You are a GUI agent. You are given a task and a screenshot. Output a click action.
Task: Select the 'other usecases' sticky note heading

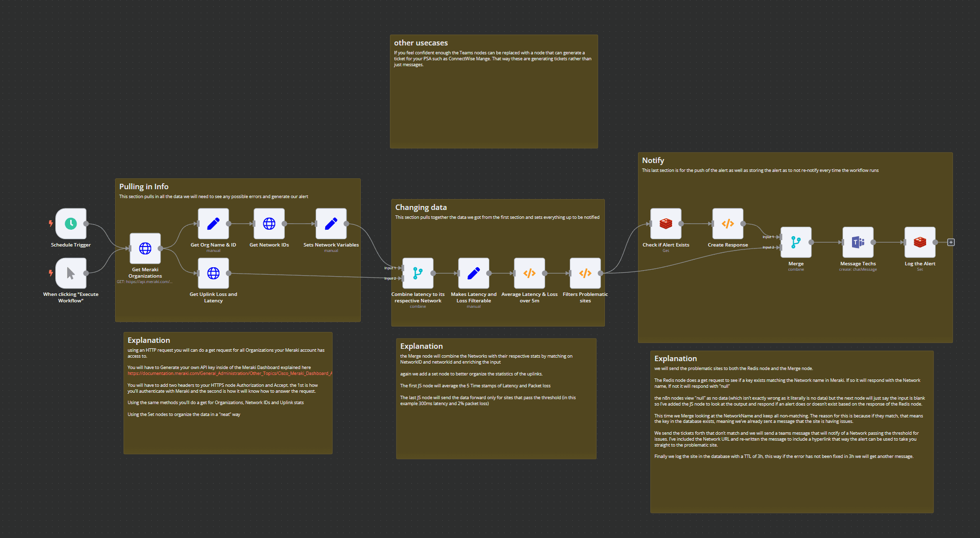421,43
